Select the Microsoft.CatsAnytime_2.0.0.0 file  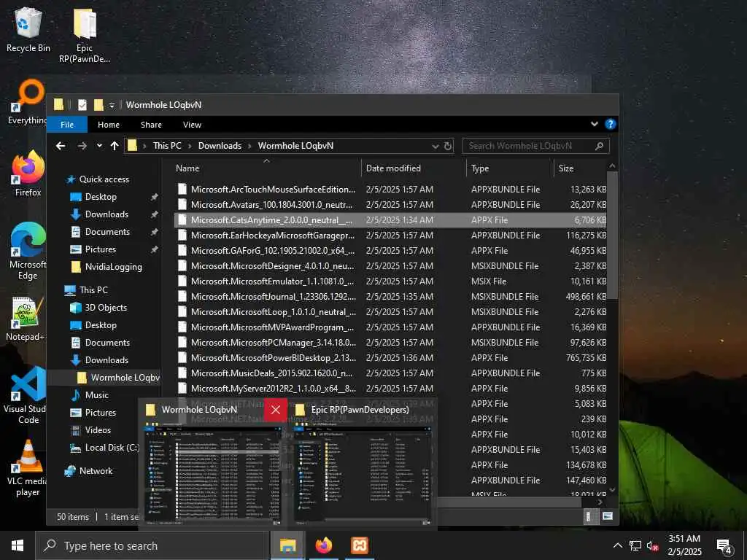391,220
